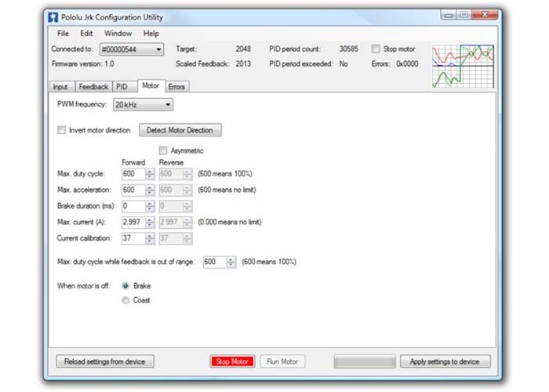Image resolution: width=549 pixels, height=392 pixels.
Task: Open the feedback graph thumbnail
Action: 463,66
